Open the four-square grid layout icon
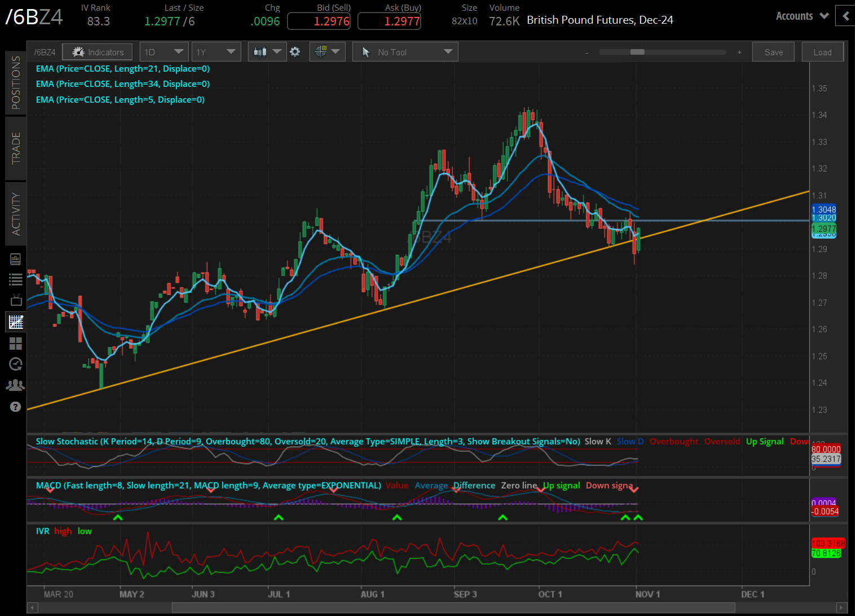This screenshot has height=616, width=855. (16, 344)
